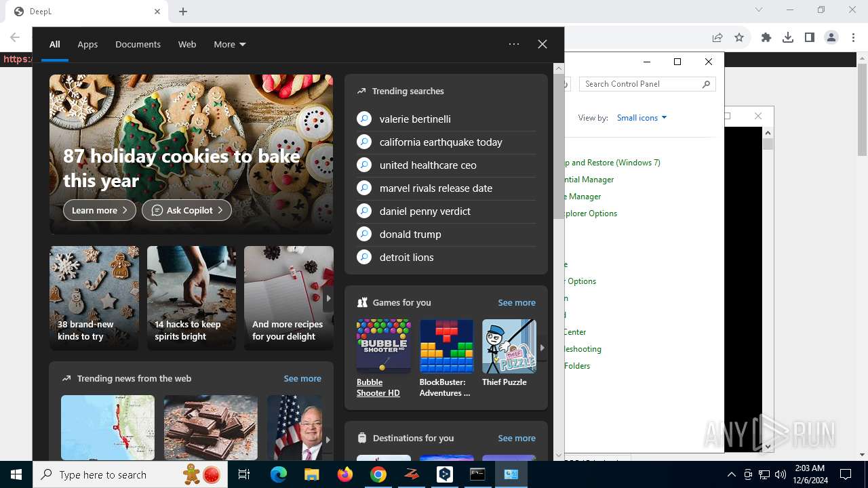The image size is (868, 488).
Task: Open File Explorer from the taskbar
Action: point(311,474)
